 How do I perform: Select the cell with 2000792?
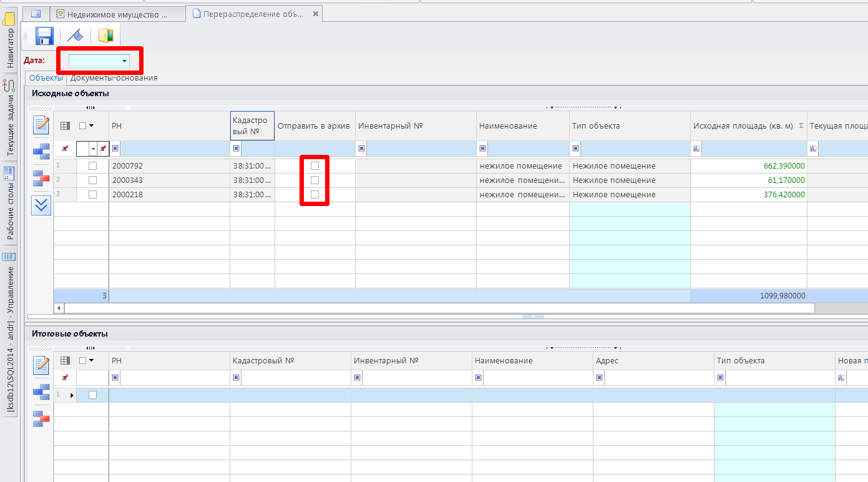click(x=169, y=166)
